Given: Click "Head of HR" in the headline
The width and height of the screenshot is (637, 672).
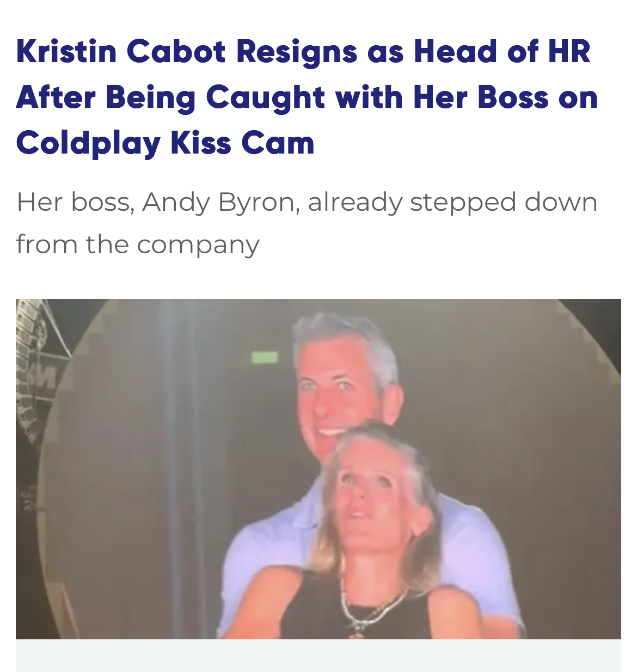Looking at the screenshot, I should click(x=502, y=51).
